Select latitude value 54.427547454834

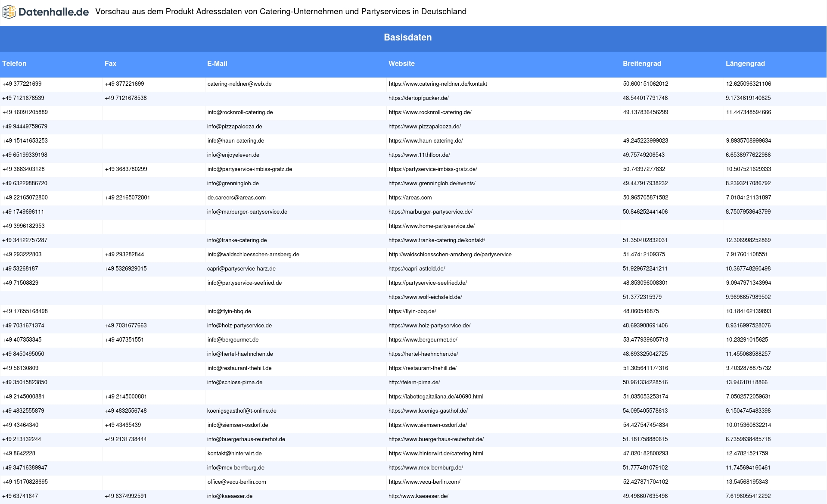tap(646, 425)
